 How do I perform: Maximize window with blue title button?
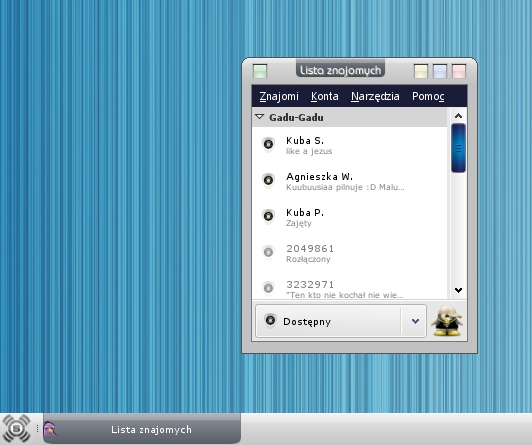[x=440, y=71]
